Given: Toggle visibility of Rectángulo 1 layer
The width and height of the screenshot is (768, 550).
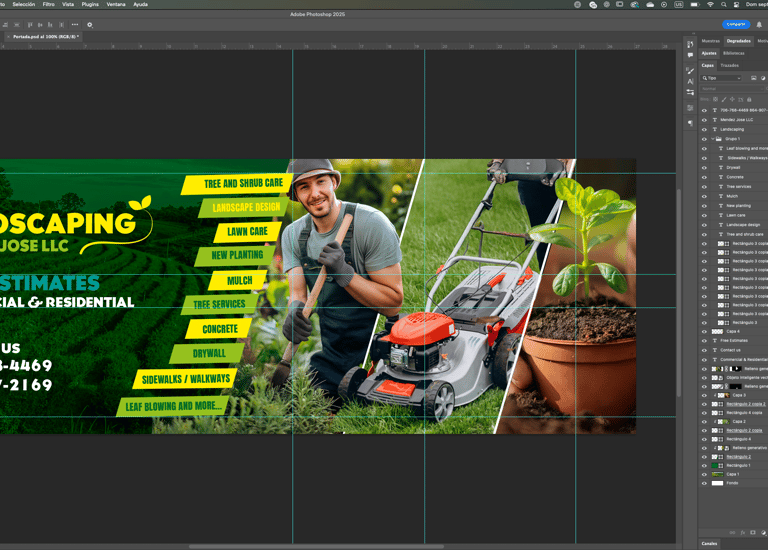Looking at the screenshot, I should 704,466.
